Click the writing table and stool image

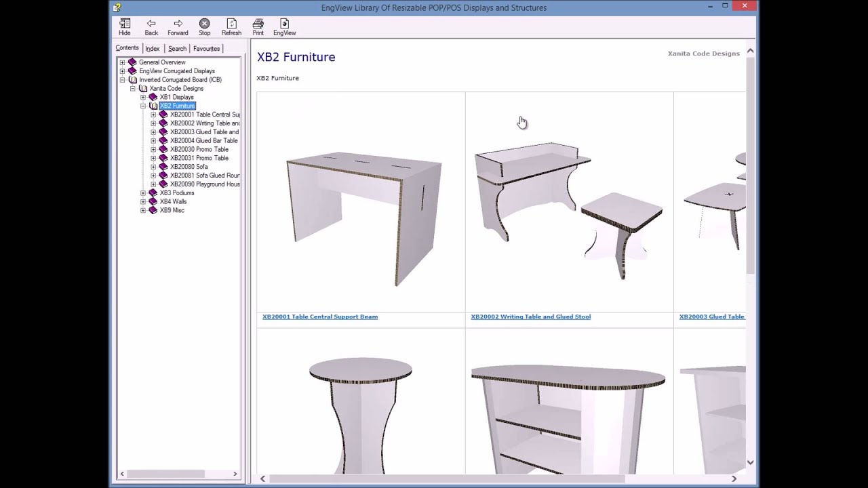coord(568,210)
